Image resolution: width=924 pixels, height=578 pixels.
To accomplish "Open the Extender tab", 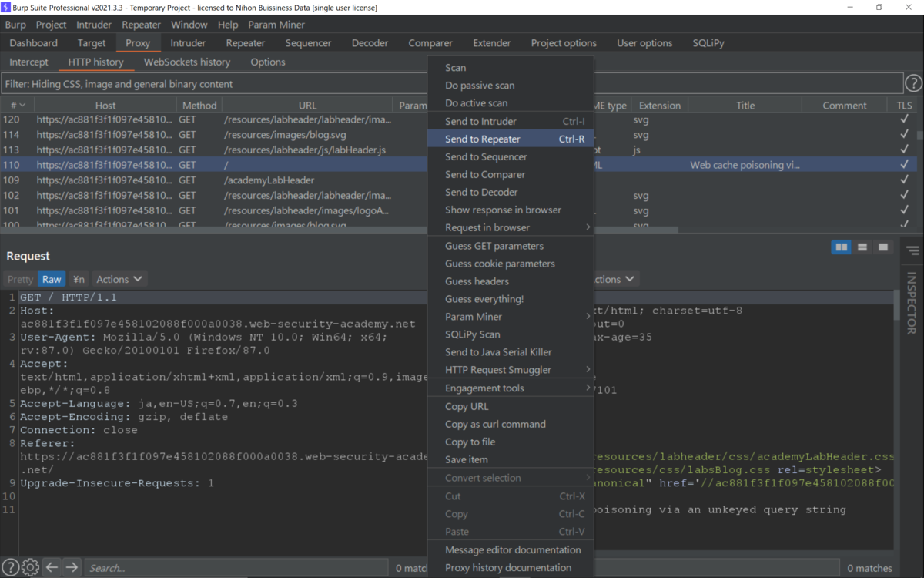I will click(x=492, y=43).
